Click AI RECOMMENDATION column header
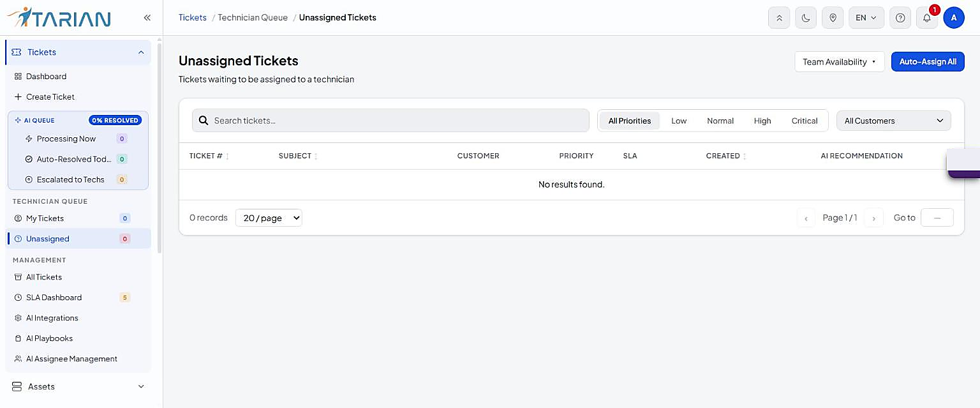Screen dimensions: 980x408 pos(861,156)
